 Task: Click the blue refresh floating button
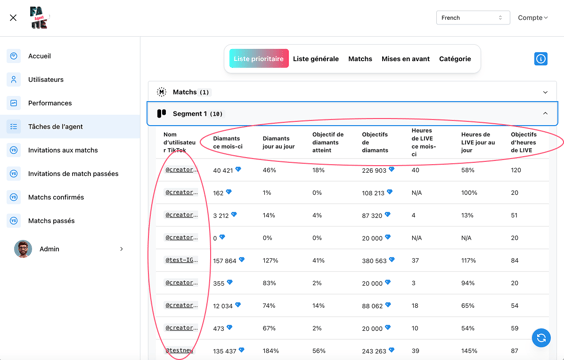[x=541, y=338]
